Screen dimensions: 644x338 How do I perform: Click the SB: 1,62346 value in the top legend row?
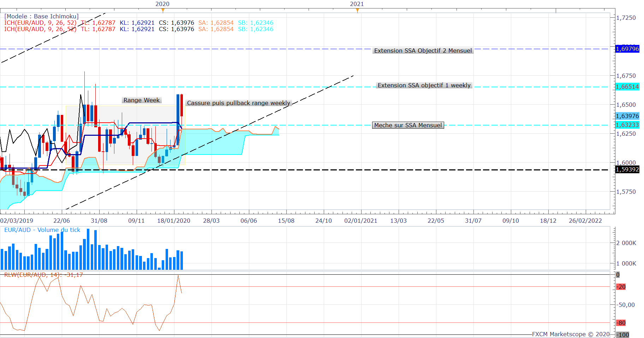point(256,23)
